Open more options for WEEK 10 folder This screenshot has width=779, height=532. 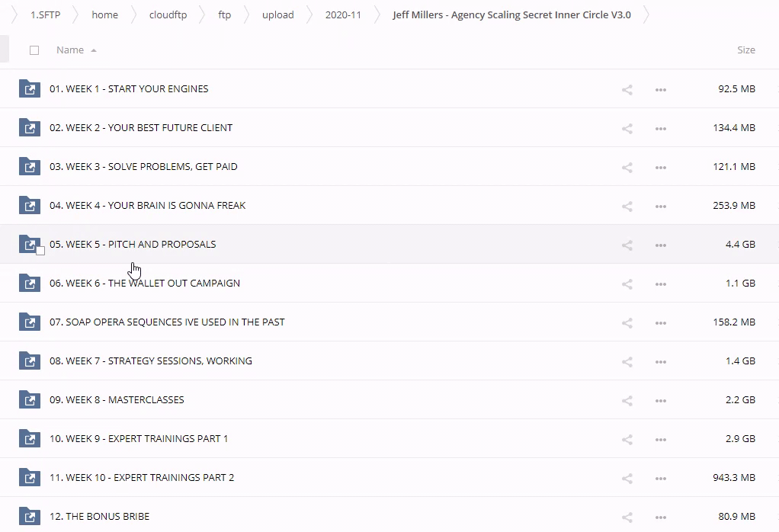pyautogui.click(x=660, y=478)
